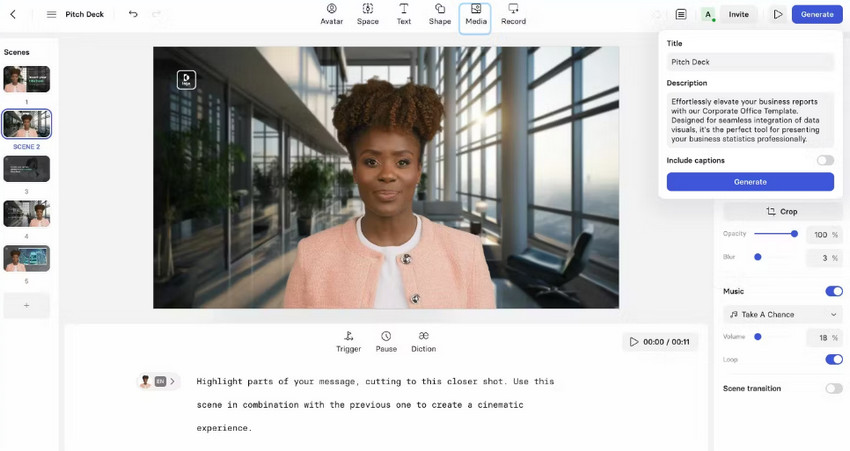Turn off the Music toggle

pos(833,291)
